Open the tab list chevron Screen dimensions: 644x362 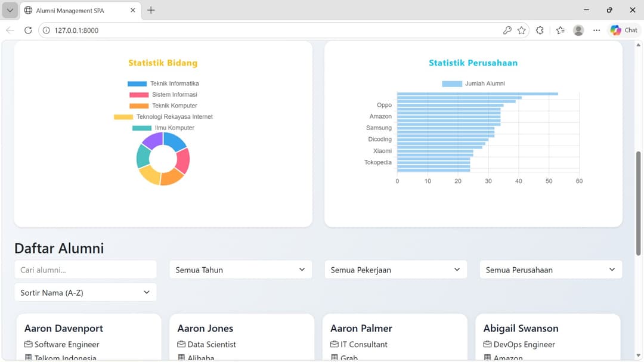(x=10, y=10)
